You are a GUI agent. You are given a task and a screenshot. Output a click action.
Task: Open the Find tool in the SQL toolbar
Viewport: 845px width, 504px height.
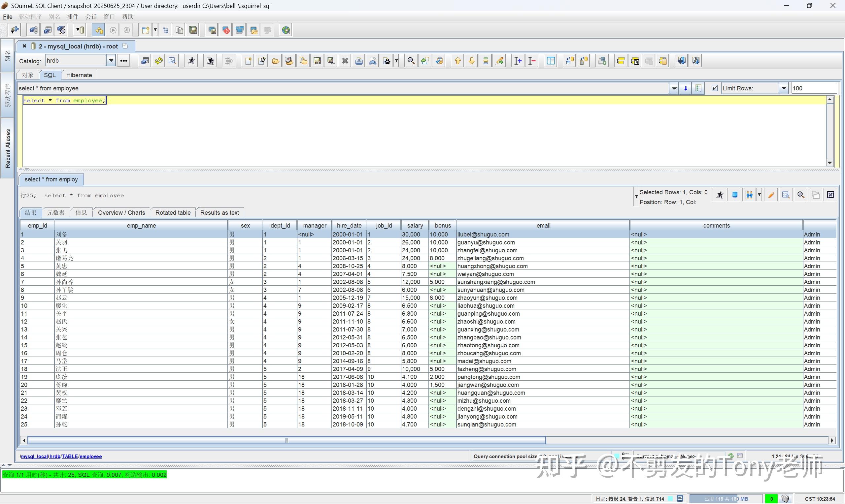(410, 60)
